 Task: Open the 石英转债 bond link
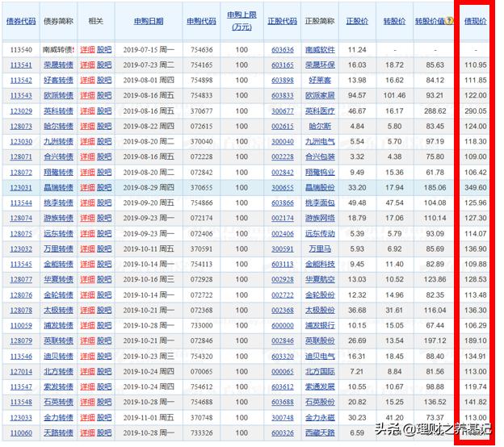[x=58, y=402]
